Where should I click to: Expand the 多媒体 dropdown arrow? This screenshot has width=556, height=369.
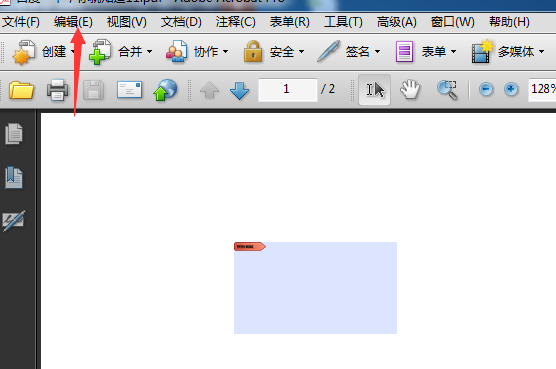pos(541,52)
